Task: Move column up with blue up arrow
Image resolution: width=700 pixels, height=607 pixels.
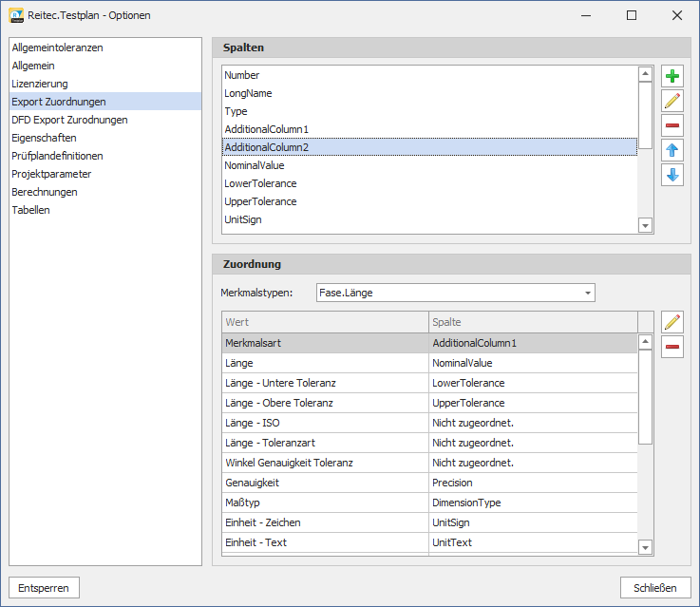Action: click(672, 151)
